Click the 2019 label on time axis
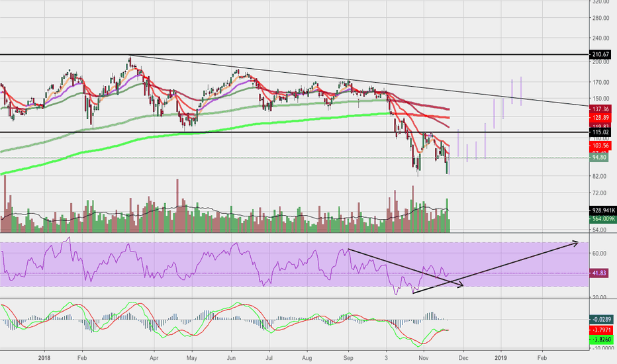Image resolution: width=617 pixels, height=364 pixels. 500,358
